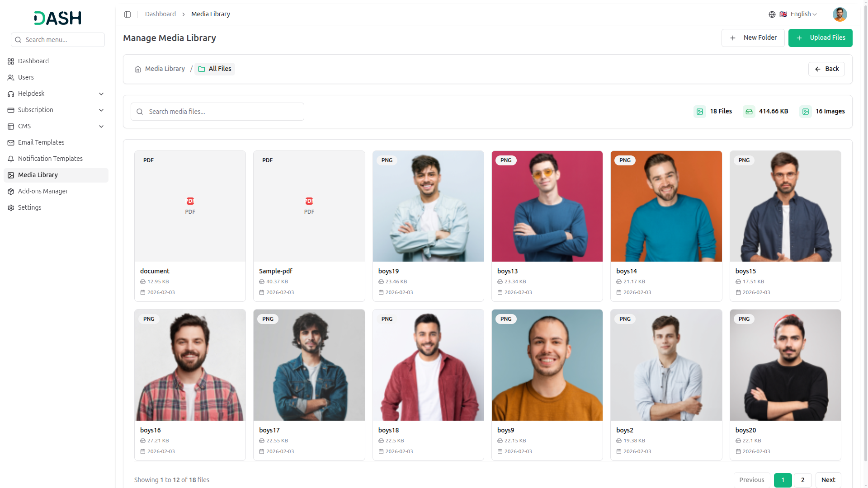Open Notification Templates menu item

pyautogui.click(x=56, y=159)
